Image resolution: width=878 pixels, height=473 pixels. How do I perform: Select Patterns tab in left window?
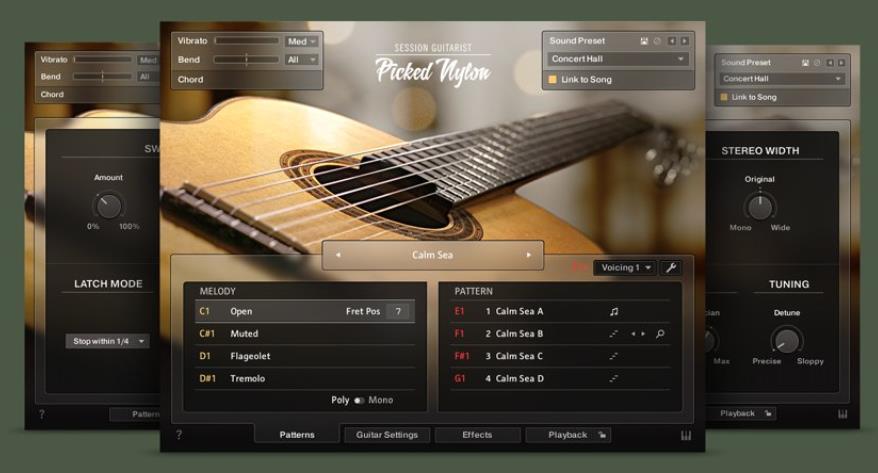tap(135, 414)
